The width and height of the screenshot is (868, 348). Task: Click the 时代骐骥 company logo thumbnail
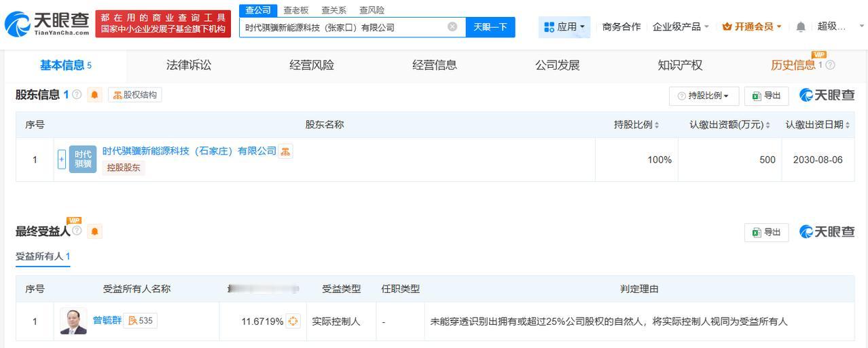coord(83,159)
